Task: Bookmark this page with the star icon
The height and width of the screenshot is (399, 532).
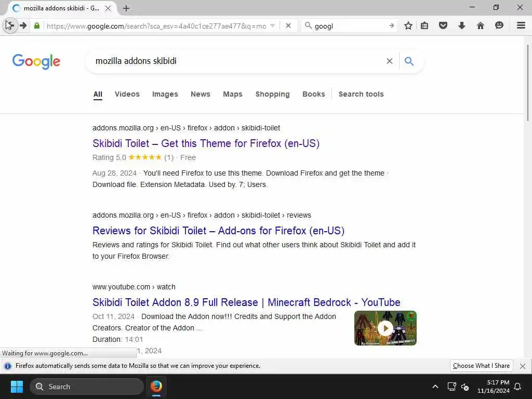Action: [408, 25]
